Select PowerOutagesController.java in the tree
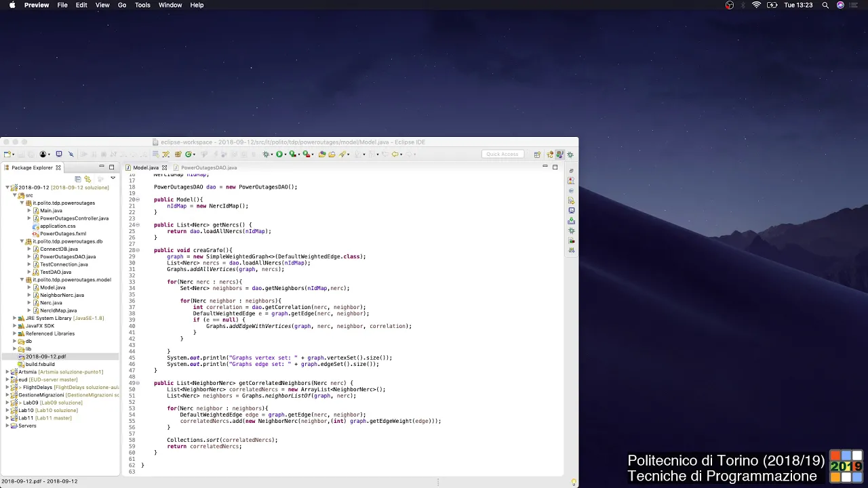The image size is (868, 488). pyautogui.click(x=74, y=218)
